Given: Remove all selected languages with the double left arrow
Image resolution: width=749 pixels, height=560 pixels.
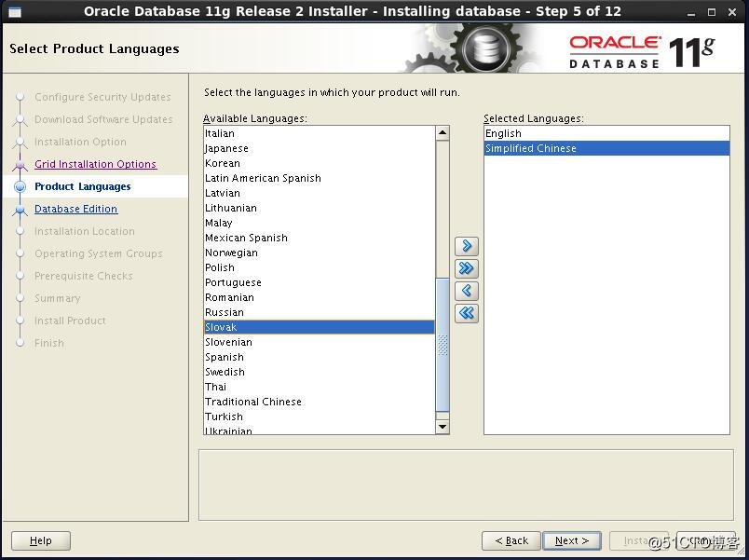Looking at the screenshot, I should [466, 313].
